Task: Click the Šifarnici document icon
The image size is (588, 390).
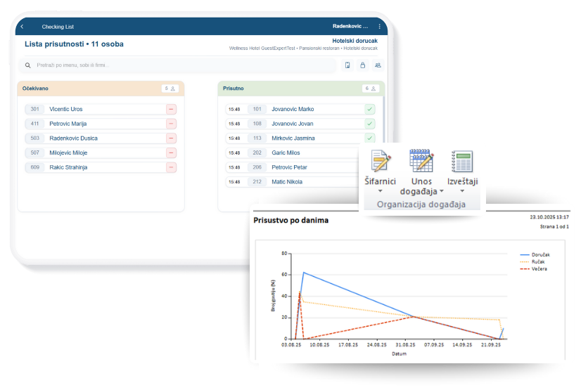Action: point(380,162)
